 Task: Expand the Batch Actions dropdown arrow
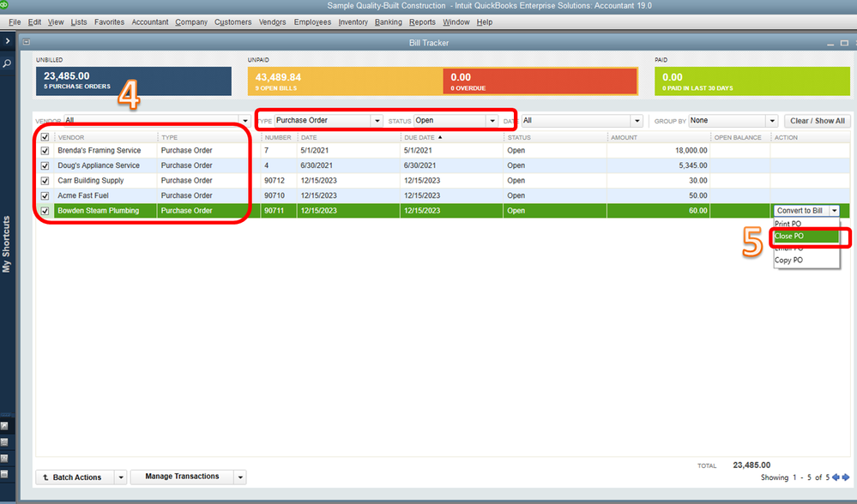pyautogui.click(x=121, y=477)
